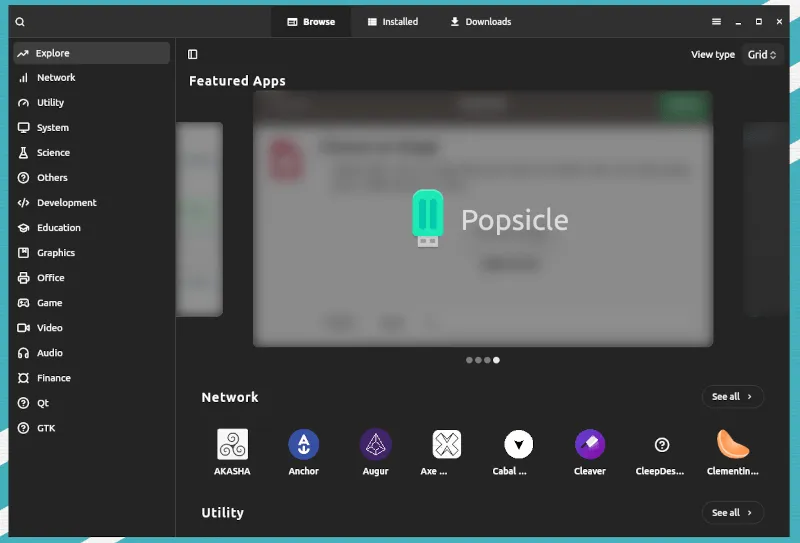This screenshot has height=543, width=800.
Task: Choose the Finance category in sidebar
Action: [x=54, y=378]
